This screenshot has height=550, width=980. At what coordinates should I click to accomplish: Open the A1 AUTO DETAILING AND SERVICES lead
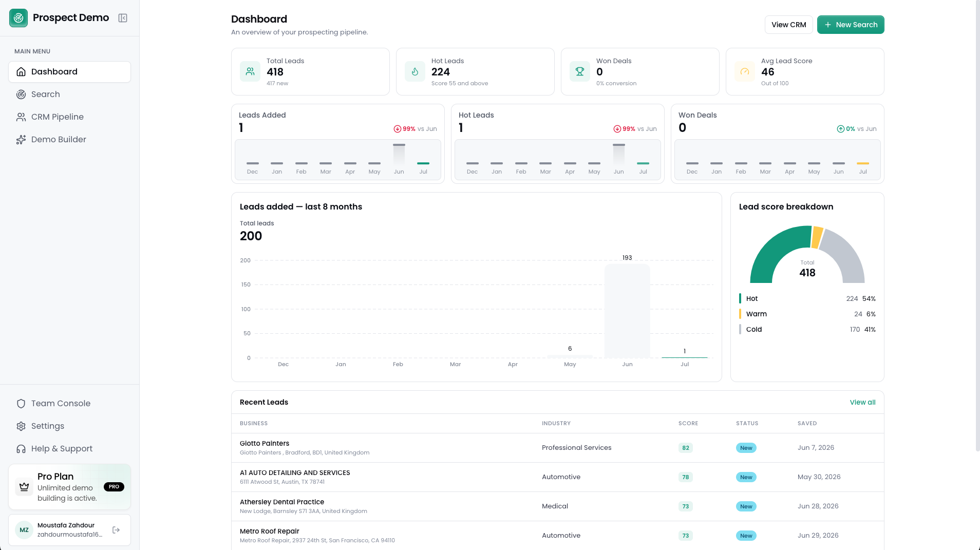coord(557,477)
